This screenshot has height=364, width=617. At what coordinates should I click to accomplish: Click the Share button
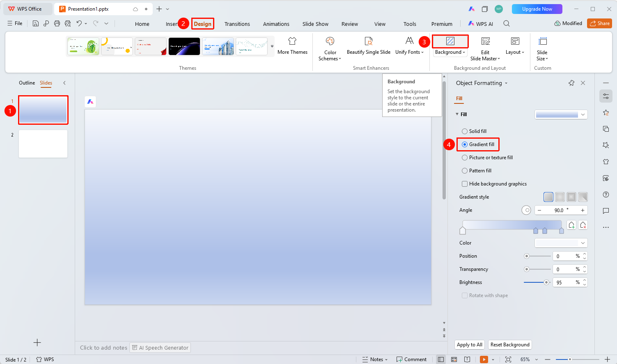click(599, 23)
